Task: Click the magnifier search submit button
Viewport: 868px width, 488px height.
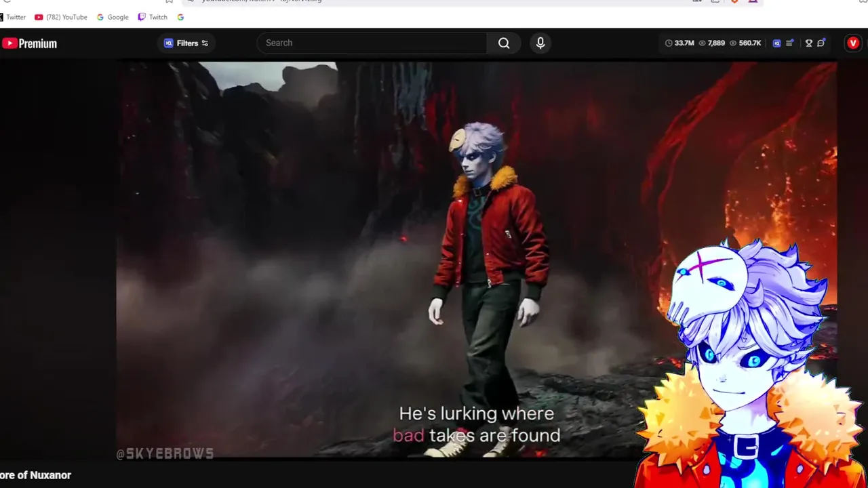Action: tap(504, 43)
